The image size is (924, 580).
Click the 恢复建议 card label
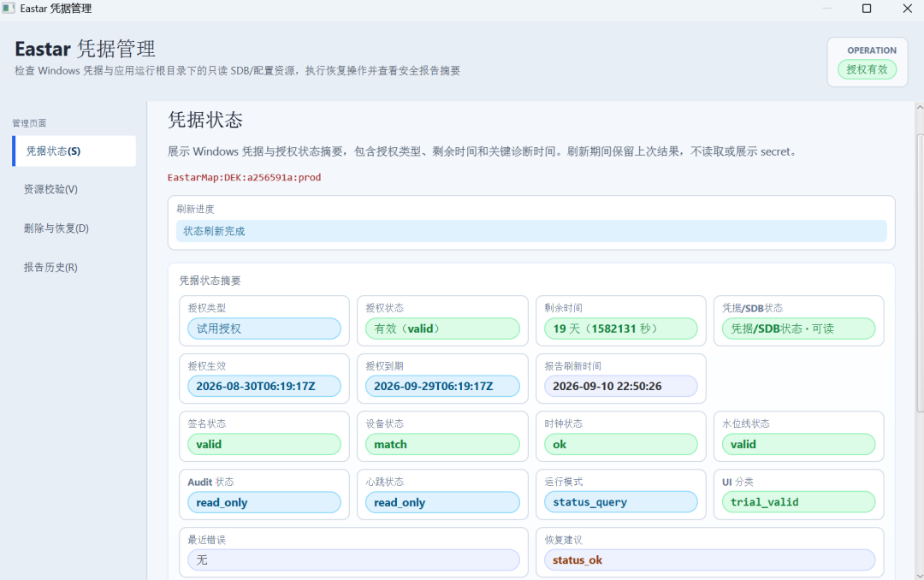click(x=563, y=540)
